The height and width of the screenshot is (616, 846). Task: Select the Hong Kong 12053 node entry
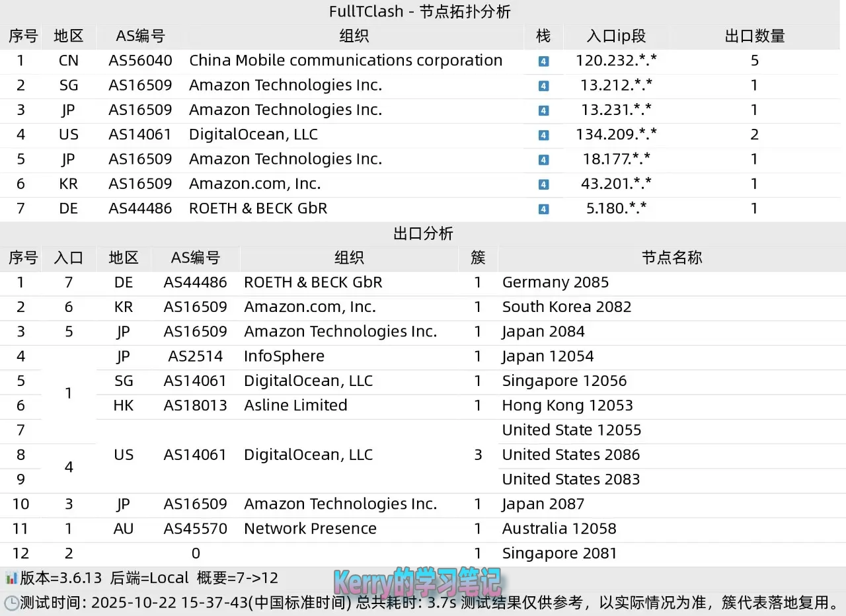pyautogui.click(x=567, y=406)
